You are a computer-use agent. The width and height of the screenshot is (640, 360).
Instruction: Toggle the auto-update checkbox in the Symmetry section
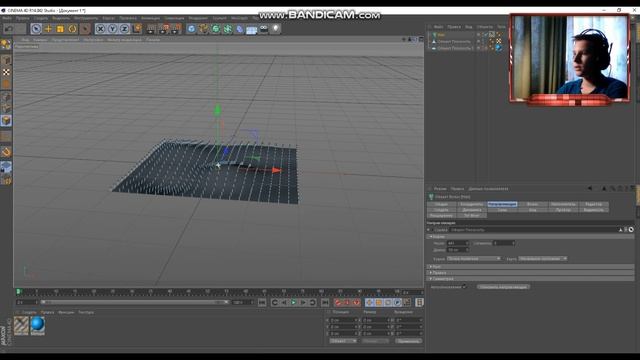(464, 287)
